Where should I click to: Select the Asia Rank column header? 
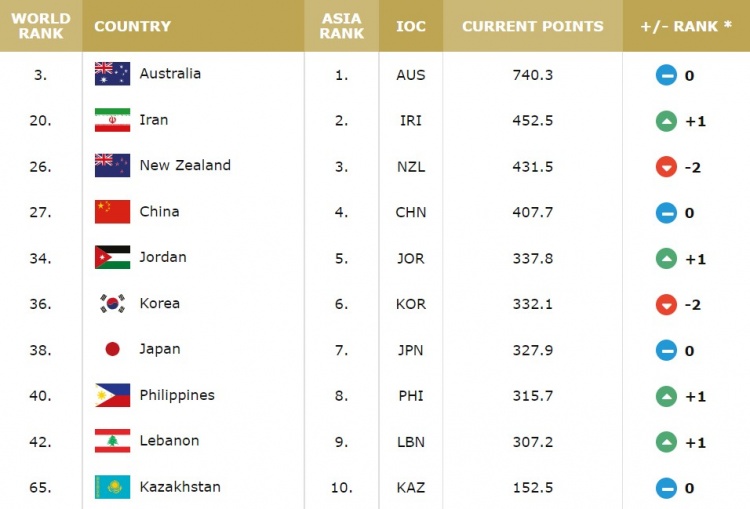pos(342,26)
